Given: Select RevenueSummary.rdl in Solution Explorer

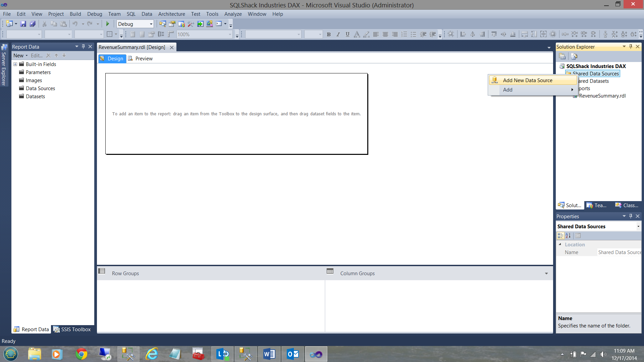Looking at the screenshot, I should point(602,96).
